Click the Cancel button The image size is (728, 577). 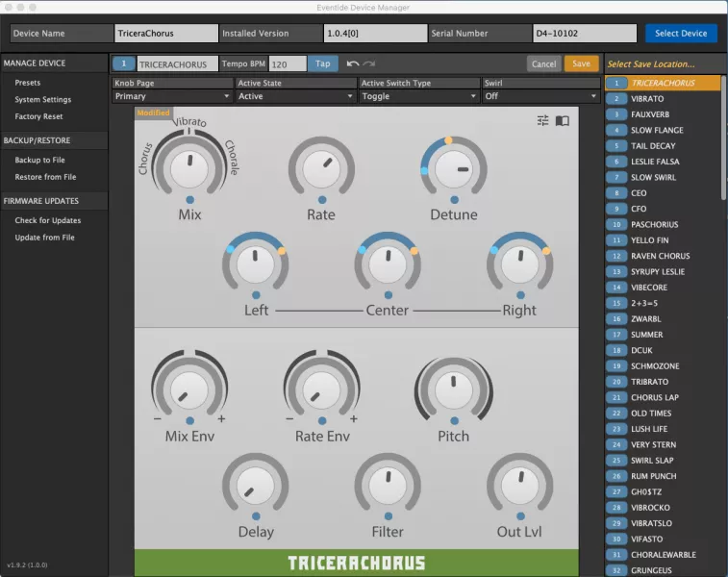[543, 64]
